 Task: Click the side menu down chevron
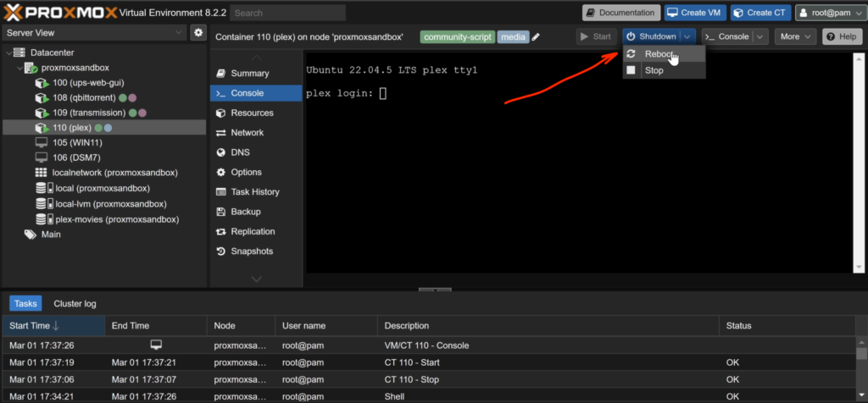(256, 279)
